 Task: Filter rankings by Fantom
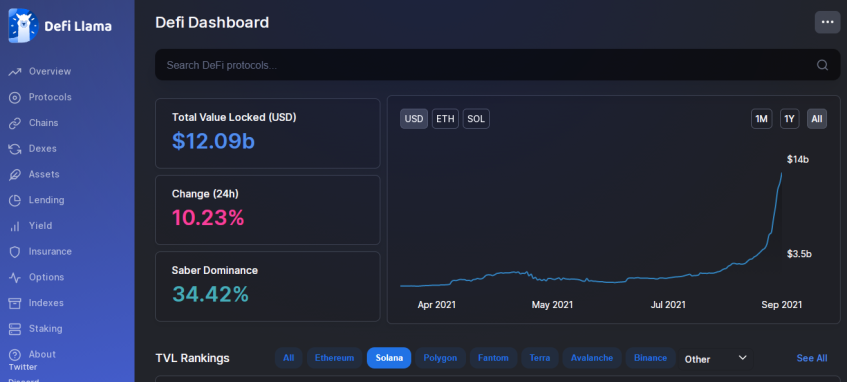(x=493, y=358)
